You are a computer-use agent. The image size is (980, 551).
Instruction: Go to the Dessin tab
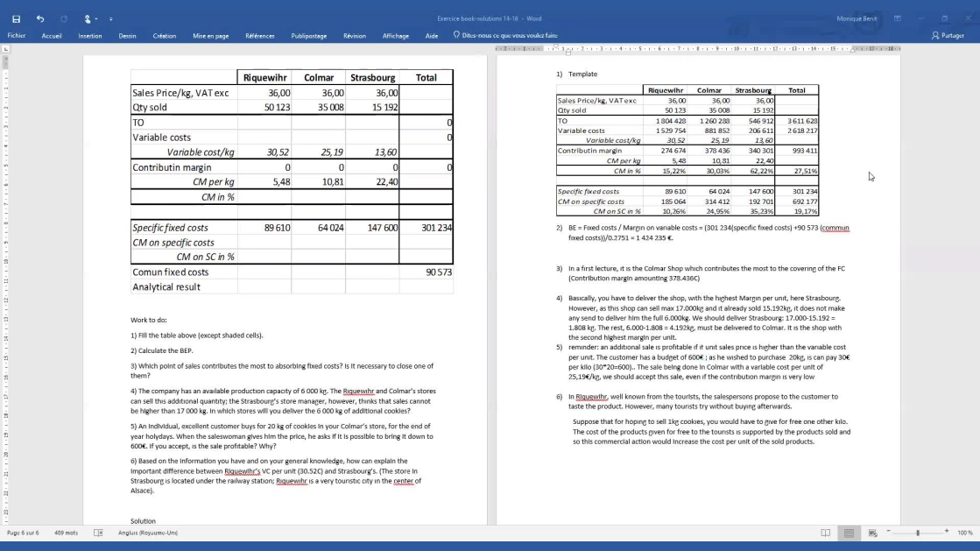pyautogui.click(x=128, y=36)
